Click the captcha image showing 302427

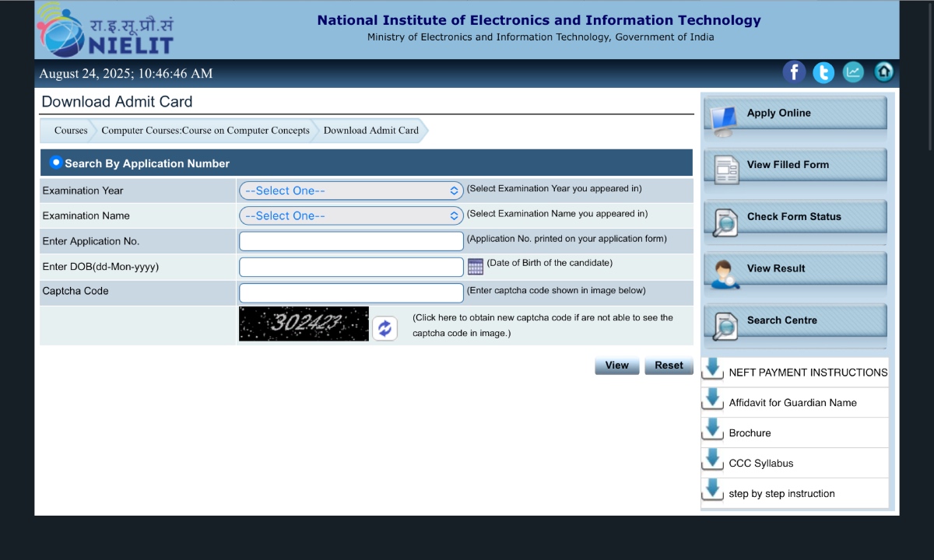[x=304, y=324]
